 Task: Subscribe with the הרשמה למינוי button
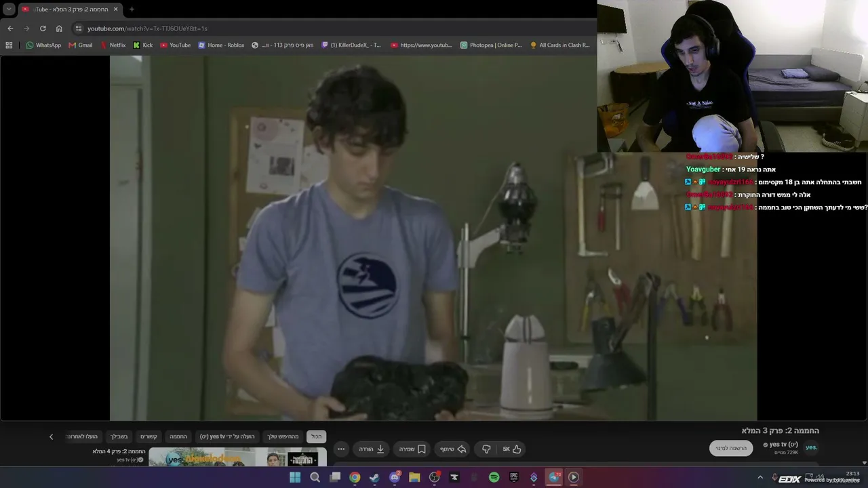pyautogui.click(x=731, y=448)
